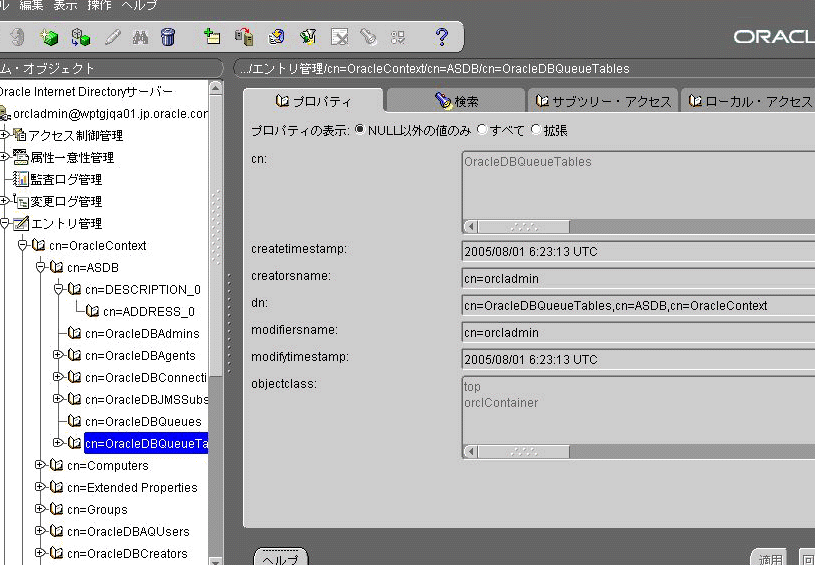Click the 監査ログ管理 chart icon
815x565 pixels.
(x=20, y=179)
